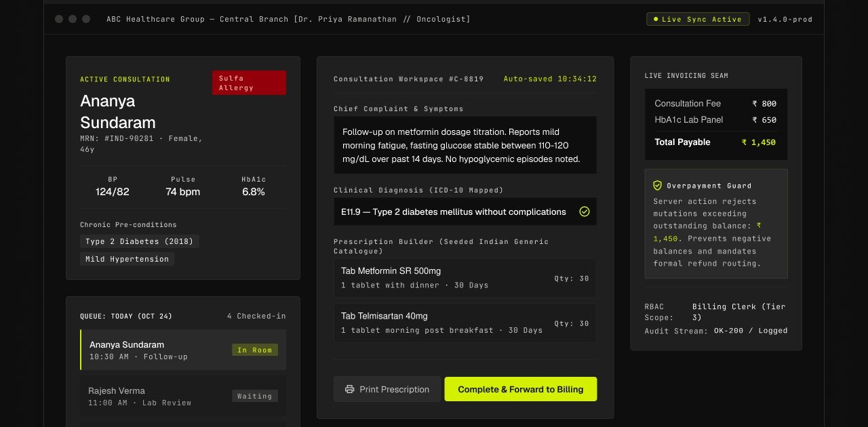The width and height of the screenshot is (868, 427).
Task: Click the printer icon on Print Prescription
Action: 350,389
